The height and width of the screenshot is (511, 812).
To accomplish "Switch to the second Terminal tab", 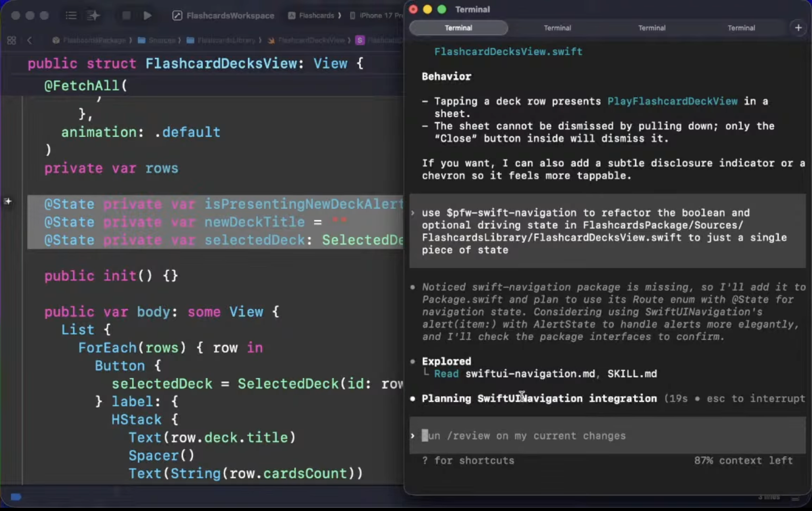I will click(x=557, y=28).
